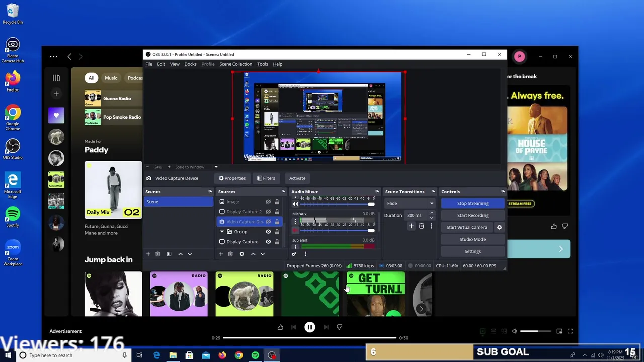The height and width of the screenshot is (362, 644).
Task: Toggle lock on Group source
Action: 277,232
